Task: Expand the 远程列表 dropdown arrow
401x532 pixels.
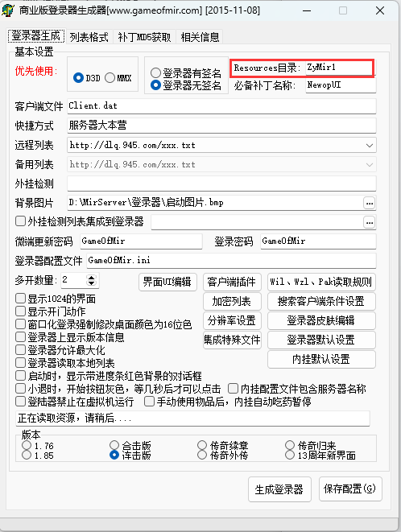Action: [370, 146]
